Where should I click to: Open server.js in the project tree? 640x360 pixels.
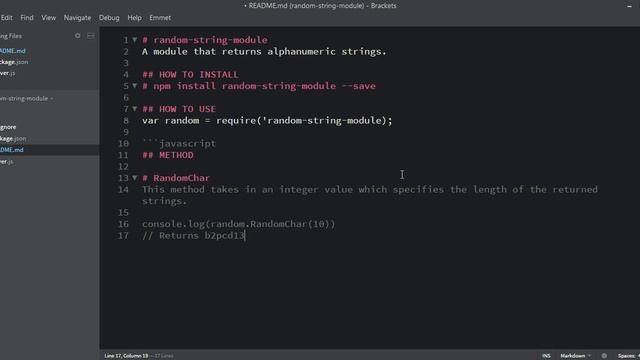pos(7,162)
